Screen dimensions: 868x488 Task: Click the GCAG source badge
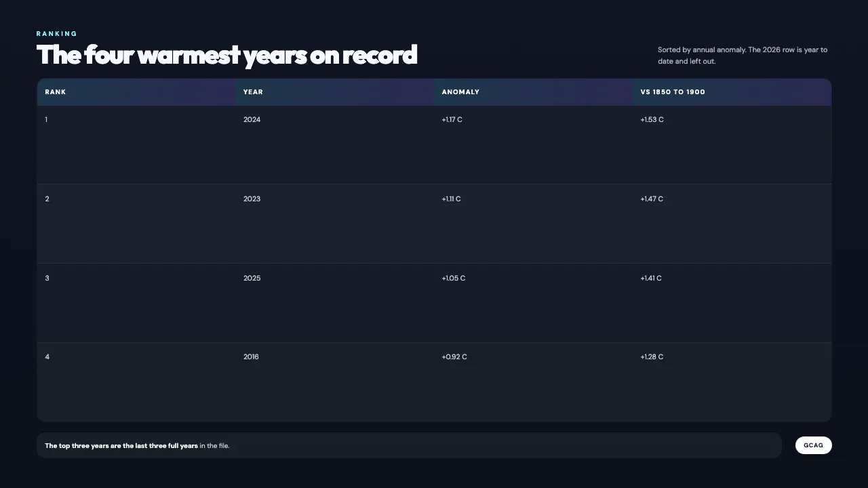[813, 445]
